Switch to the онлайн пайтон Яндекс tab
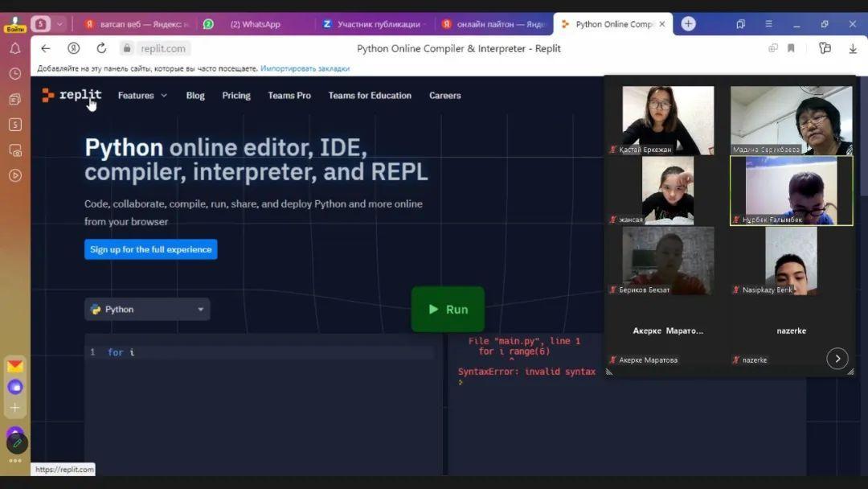 click(x=493, y=24)
